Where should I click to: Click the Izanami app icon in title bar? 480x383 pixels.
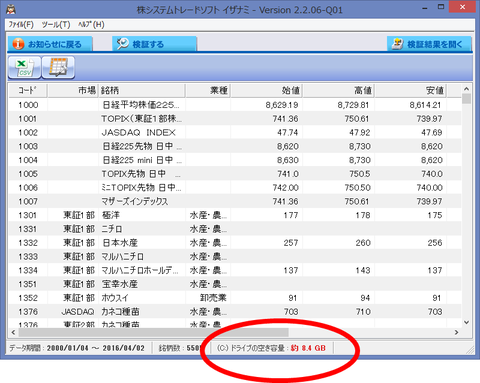[11, 9]
